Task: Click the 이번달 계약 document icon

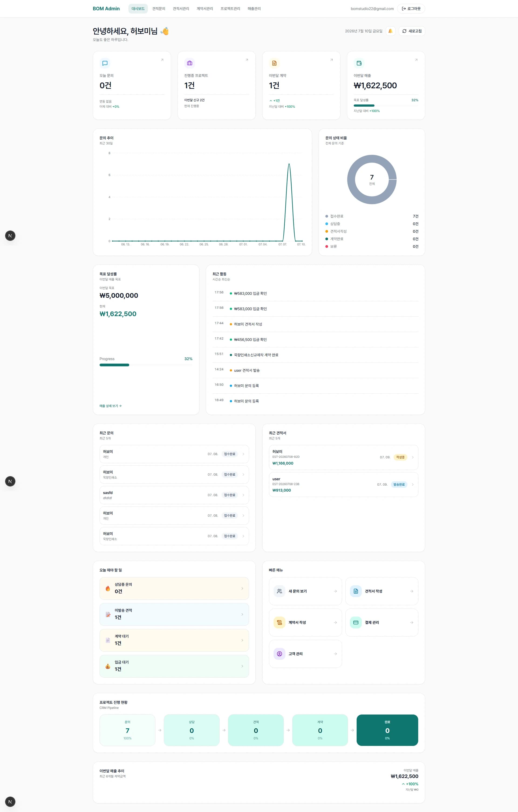Action: [274, 63]
